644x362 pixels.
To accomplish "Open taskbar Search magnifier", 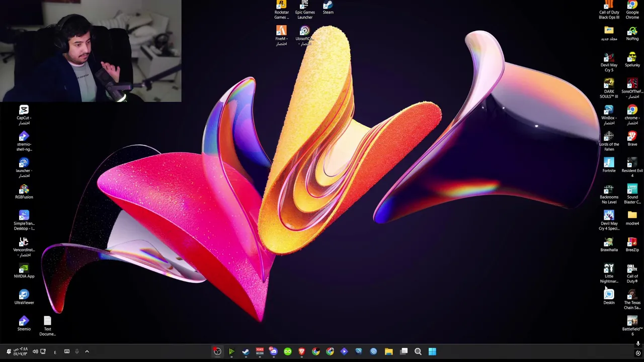I will (418, 351).
